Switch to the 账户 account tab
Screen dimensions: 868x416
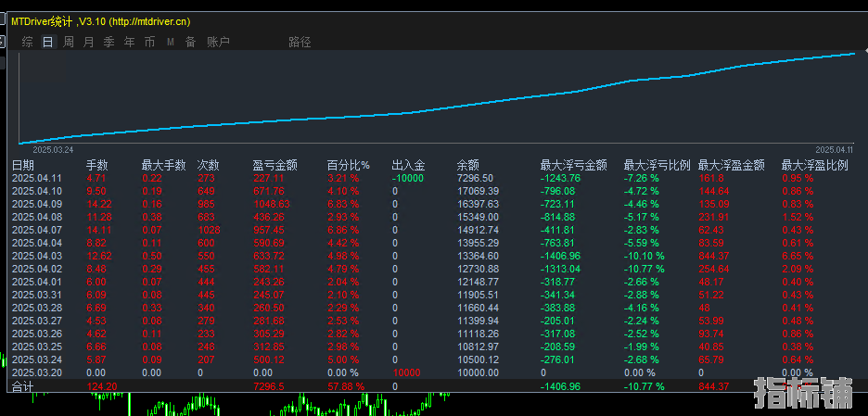(218, 42)
